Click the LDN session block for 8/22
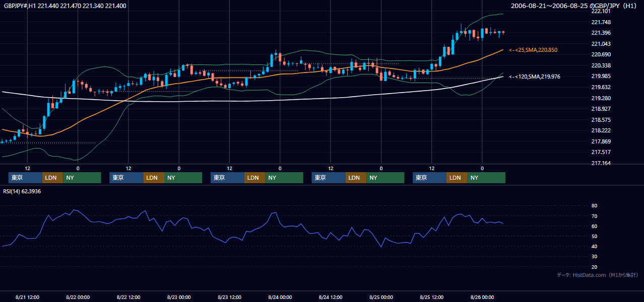Image resolution: width=644 pixels, height=302 pixels. coord(153,178)
